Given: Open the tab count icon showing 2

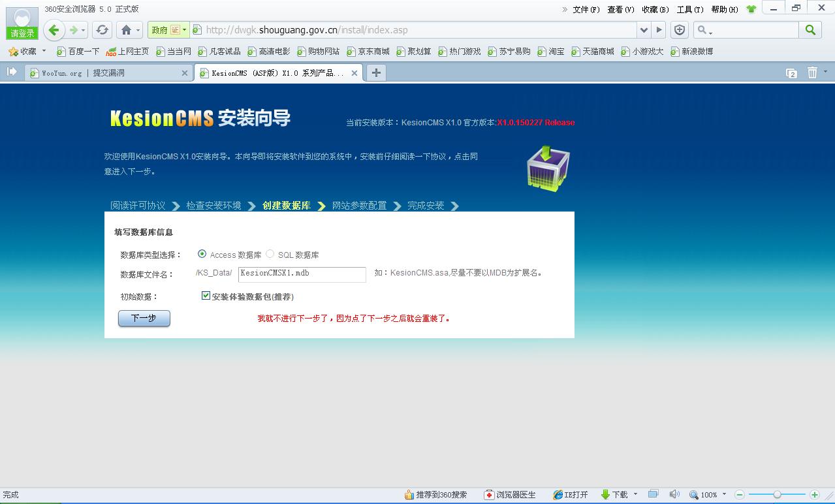Looking at the screenshot, I should [x=791, y=73].
